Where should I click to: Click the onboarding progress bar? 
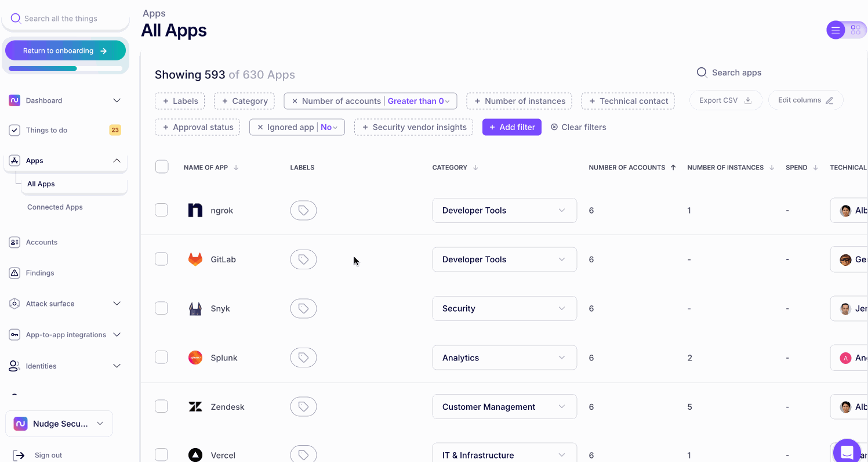(x=65, y=68)
